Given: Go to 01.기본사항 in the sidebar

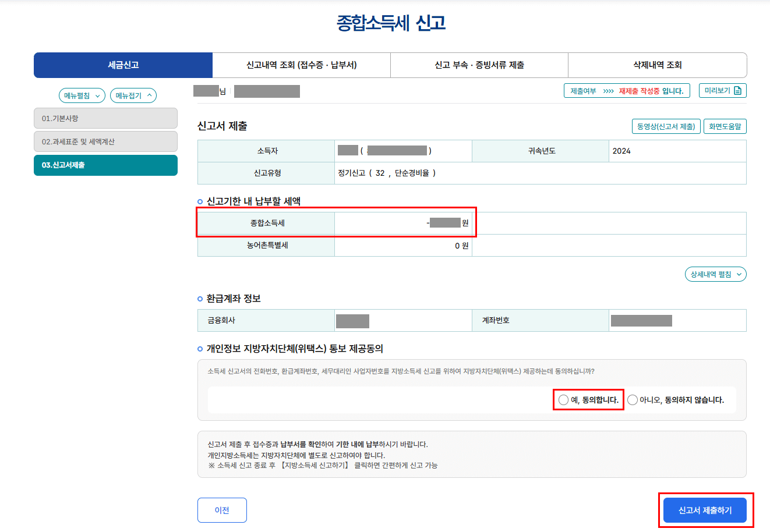Looking at the screenshot, I should pyautogui.click(x=105, y=118).
